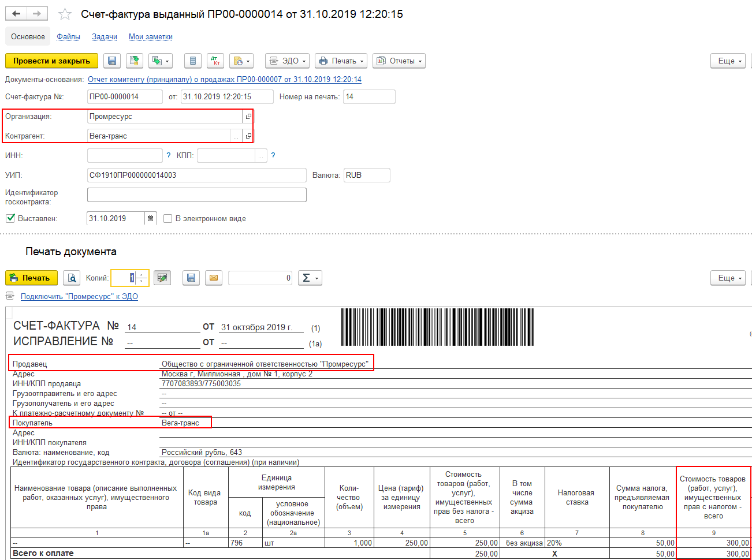Viewport: 752px width, 560px height.
Task: Switch to the Файлы tab
Action: pyautogui.click(x=68, y=36)
